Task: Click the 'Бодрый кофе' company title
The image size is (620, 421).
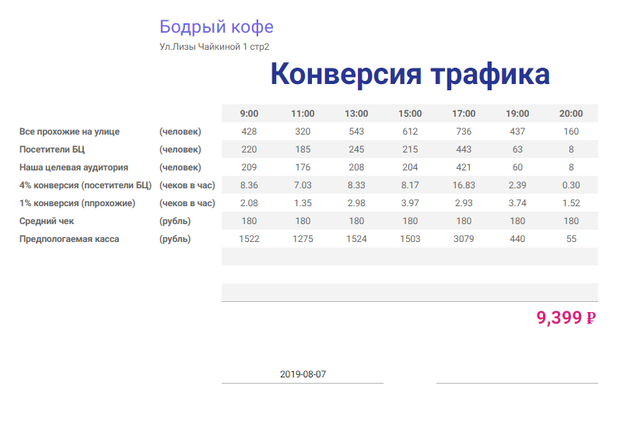Action: pos(216,27)
